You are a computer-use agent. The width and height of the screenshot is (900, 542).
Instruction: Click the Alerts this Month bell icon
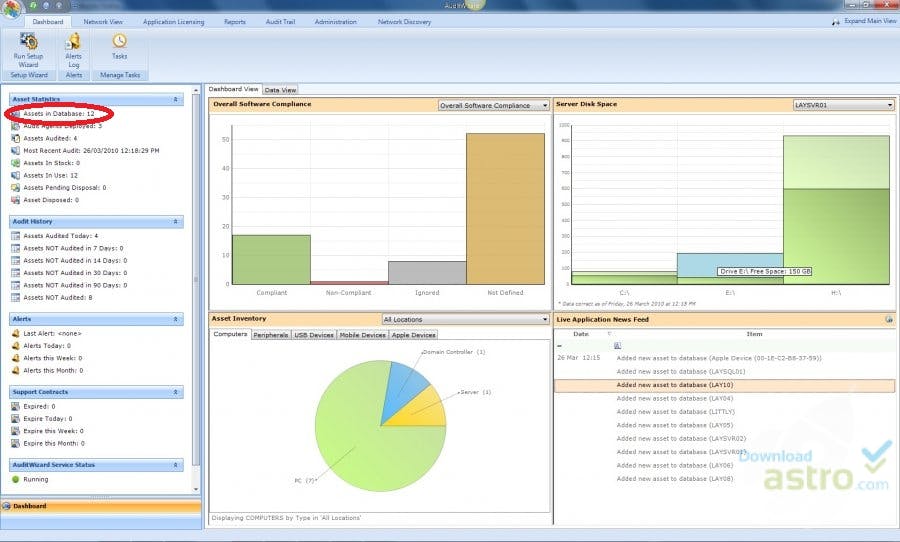click(15, 370)
